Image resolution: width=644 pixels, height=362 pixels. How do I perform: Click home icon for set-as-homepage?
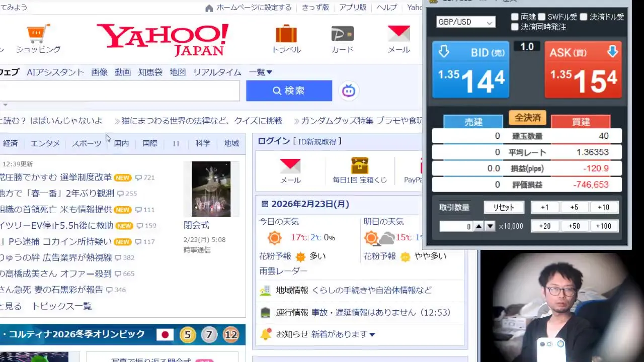(209, 8)
